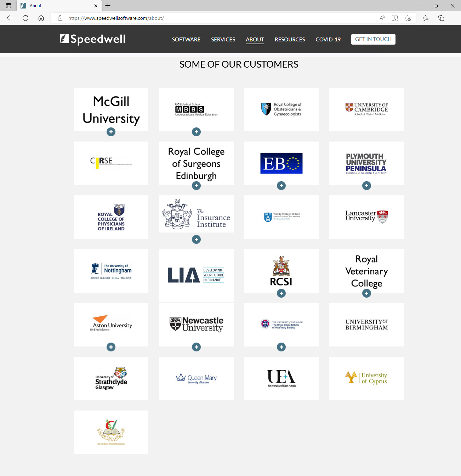
Task: Expand Royal (Dick) School of Veterinary Studies card
Action: 281,347
